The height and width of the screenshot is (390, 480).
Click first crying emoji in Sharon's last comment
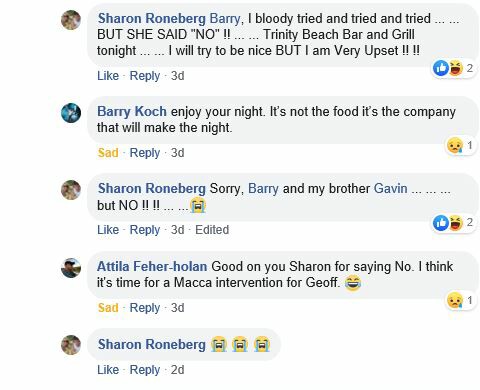(219, 344)
